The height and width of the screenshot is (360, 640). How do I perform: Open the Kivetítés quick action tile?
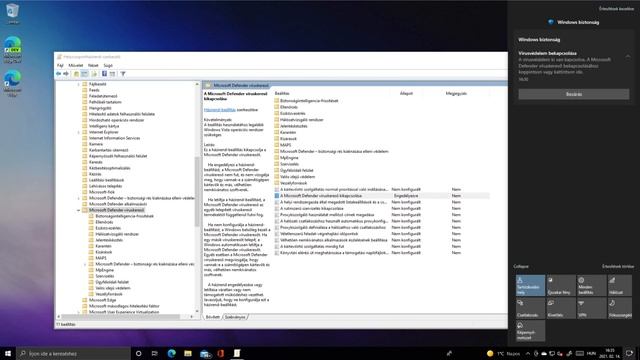561,308
